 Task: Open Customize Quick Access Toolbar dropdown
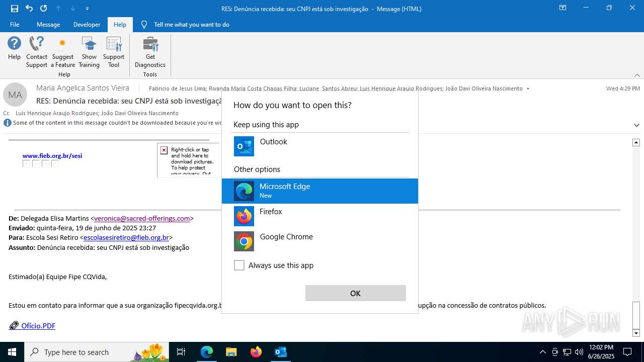point(88,9)
